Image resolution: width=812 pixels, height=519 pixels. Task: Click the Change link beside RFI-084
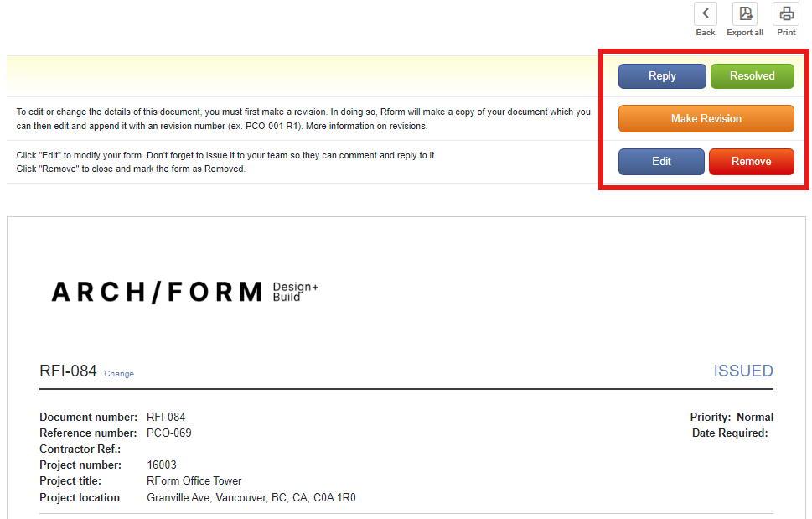[x=119, y=373]
